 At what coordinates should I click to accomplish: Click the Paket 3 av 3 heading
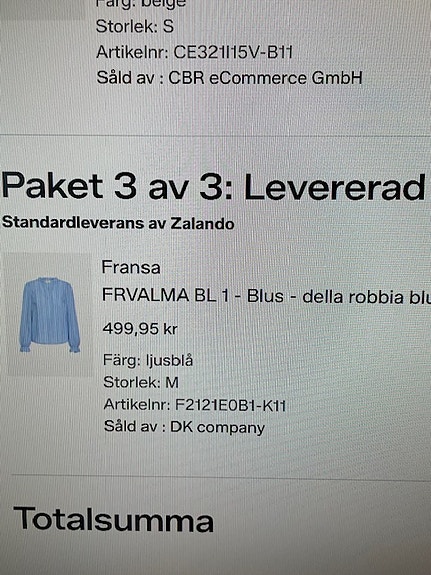[117, 186]
